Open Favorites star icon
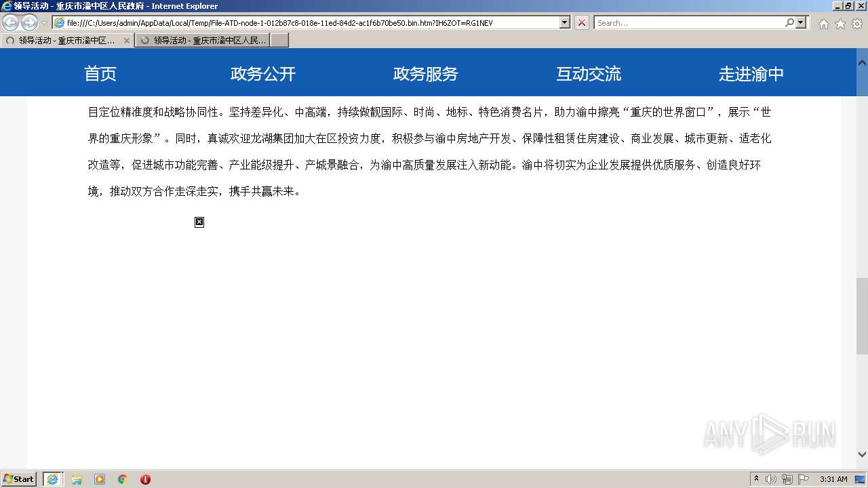This screenshot has width=868, height=488. tap(840, 24)
